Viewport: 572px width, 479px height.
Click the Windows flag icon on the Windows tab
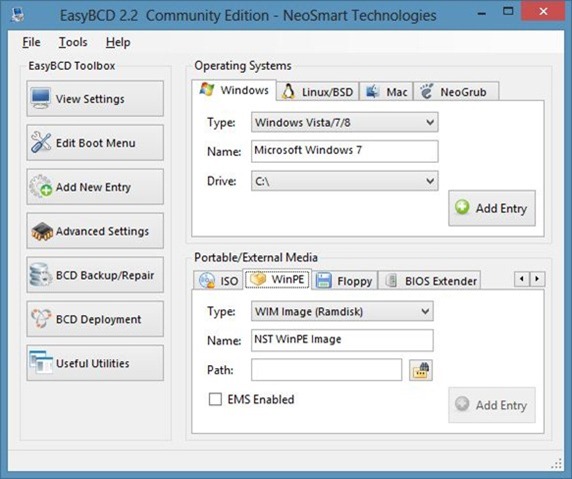tap(207, 90)
